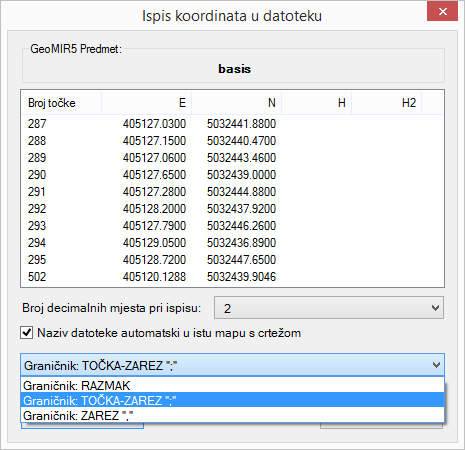This screenshot has height=450, width=465.
Task: Select point row 295
Action: (x=232, y=260)
